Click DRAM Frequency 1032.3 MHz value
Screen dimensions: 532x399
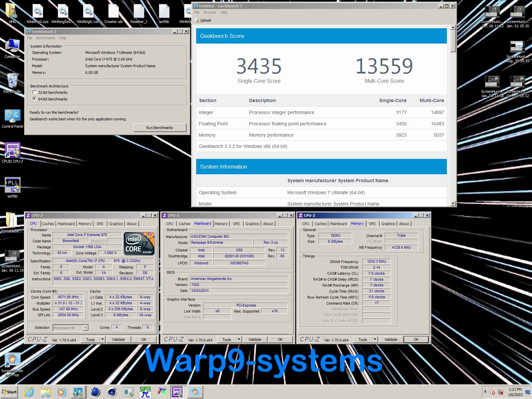(x=376, y=261)
